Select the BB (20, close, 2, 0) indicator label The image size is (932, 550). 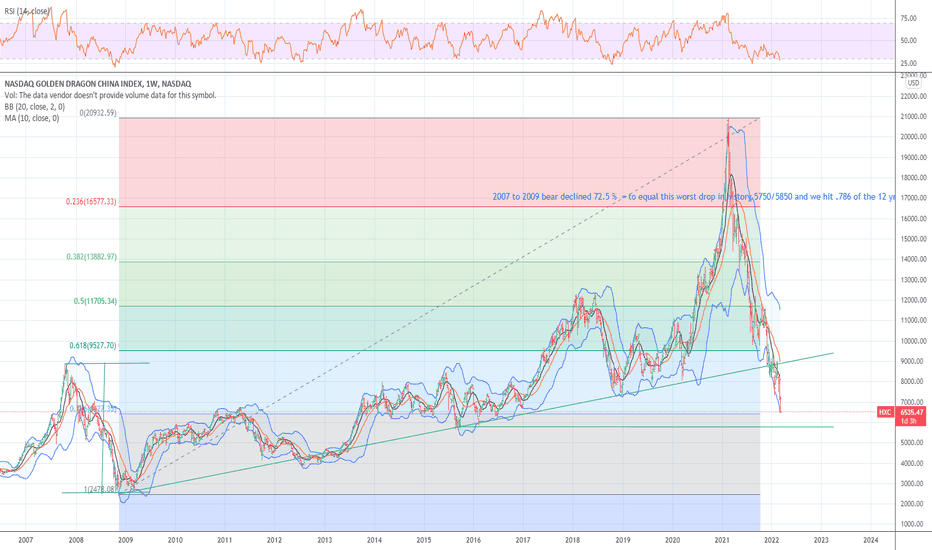point(34,107)
